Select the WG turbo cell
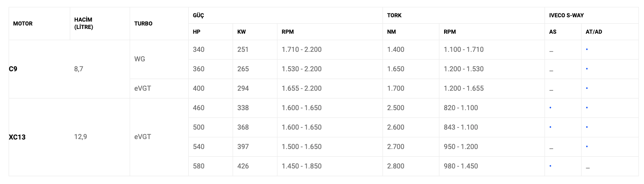Image resolution: width=644 pixels, height=184 pixels. click(x=140, y=59)
